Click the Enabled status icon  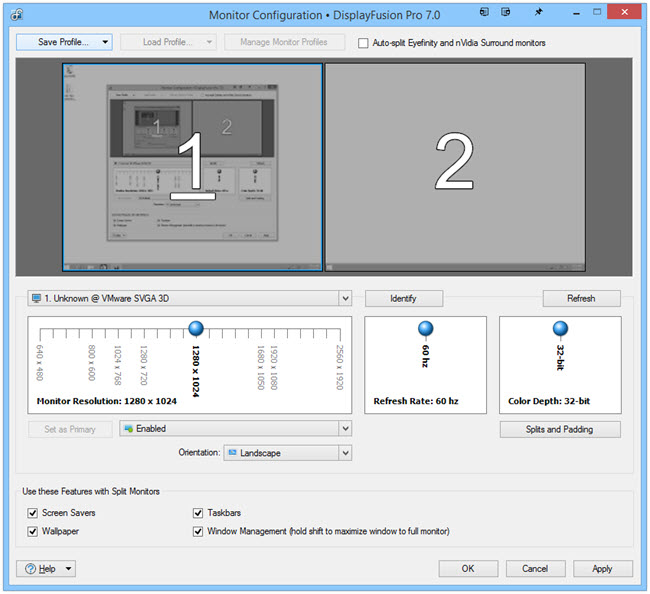pos(129,429)
